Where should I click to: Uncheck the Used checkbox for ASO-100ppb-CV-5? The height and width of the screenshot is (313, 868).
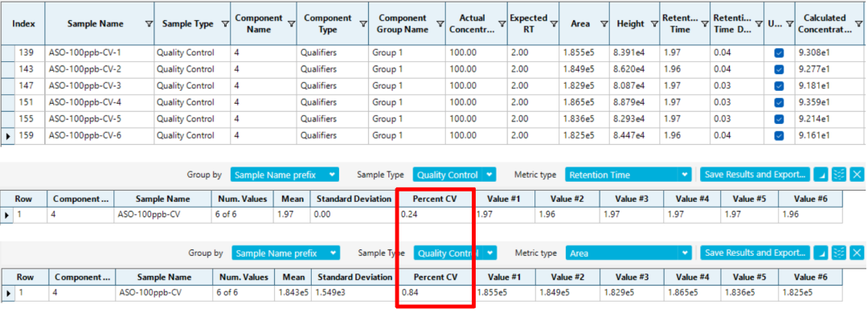(779, 119)
